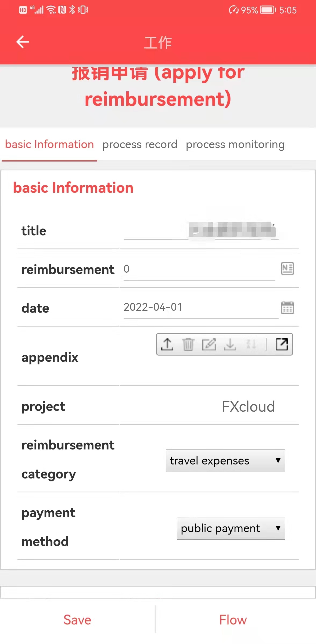Click the download attachment icon
The width and height of the screenshot is (316, 644).
pos(230,344)
